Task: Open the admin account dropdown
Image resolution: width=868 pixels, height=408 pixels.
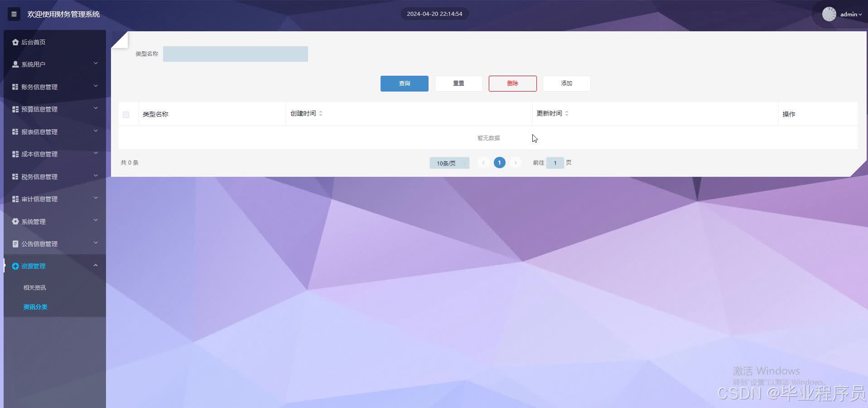Action: (x=849, y=14)
